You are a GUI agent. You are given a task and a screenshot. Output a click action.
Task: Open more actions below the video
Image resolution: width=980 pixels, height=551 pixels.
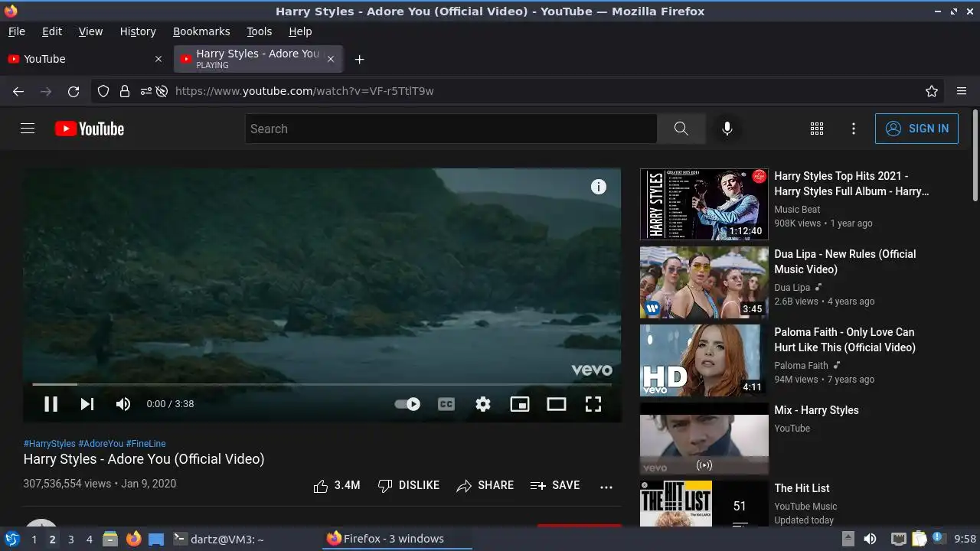(x=606, y=486)
